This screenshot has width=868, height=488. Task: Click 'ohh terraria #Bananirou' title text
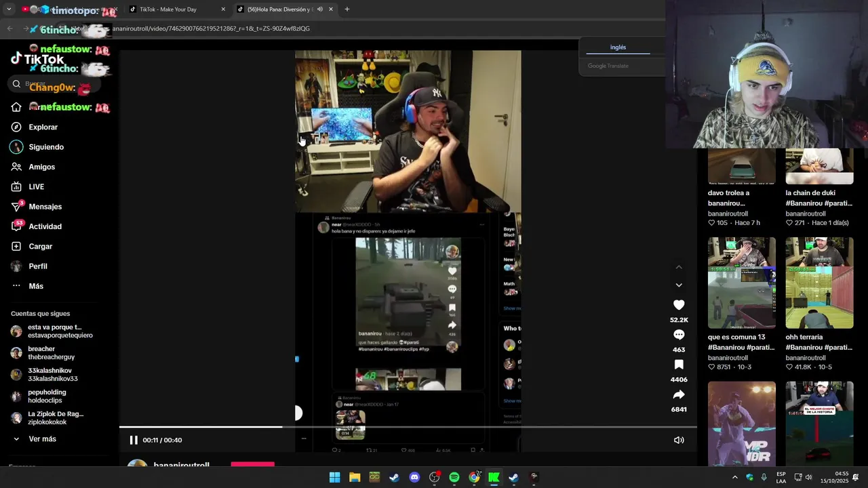tap(819, 342)
